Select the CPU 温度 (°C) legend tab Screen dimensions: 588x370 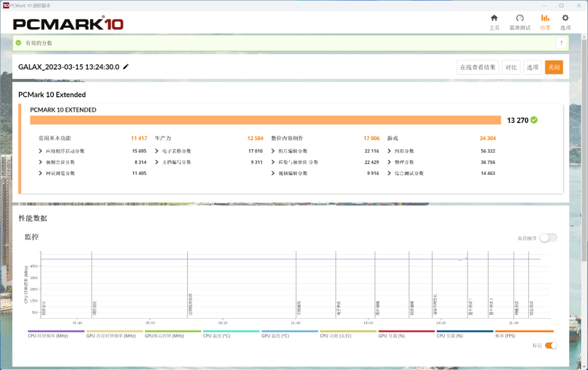tap(232, 335)
